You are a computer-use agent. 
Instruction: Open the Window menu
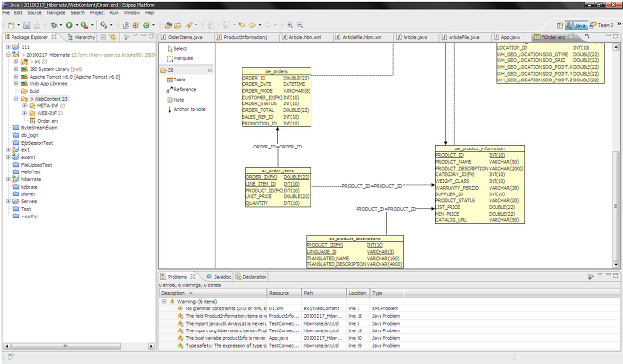click(131, 13)
